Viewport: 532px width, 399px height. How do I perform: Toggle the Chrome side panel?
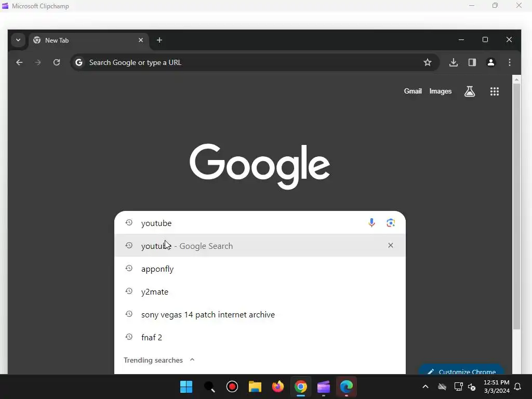point(472,62)
